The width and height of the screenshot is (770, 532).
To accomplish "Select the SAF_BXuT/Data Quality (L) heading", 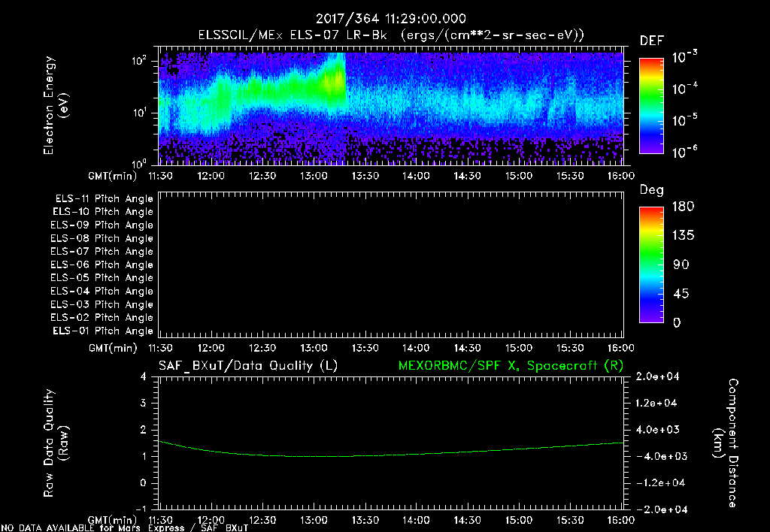I will pyautogui.click(x=248, y=366).
